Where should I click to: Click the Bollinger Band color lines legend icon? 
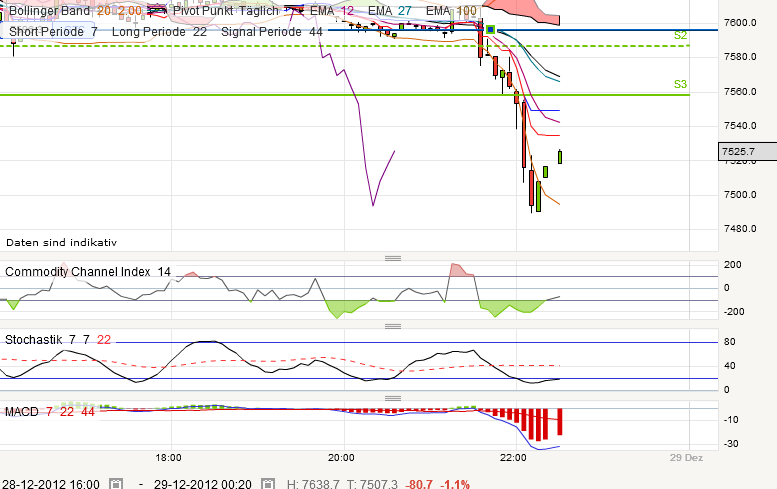[158, 9]
